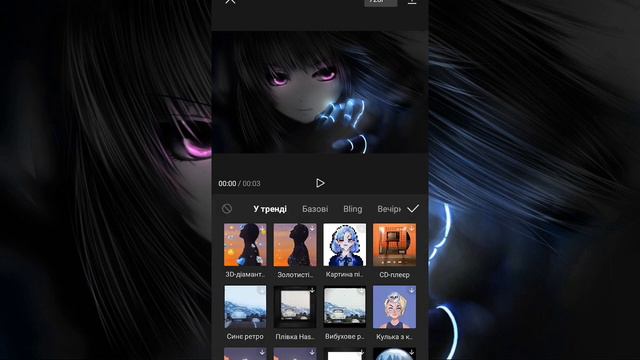Switch to the У тренді tab
Image resolution: width=640 pixels, height=360 pixels.
(x=270, y=209)
